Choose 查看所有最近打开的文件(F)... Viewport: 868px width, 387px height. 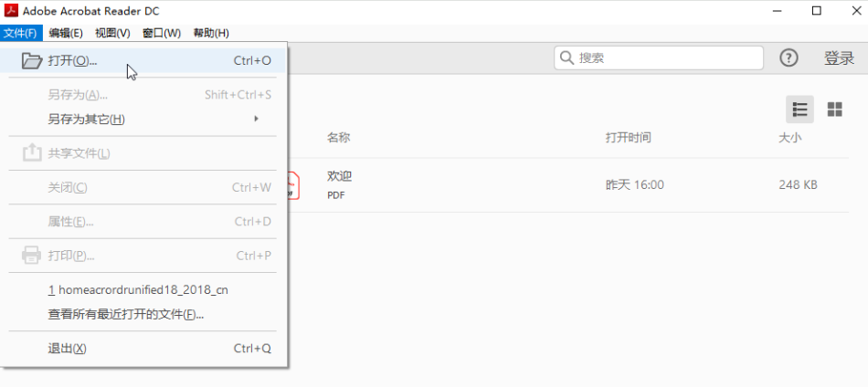click(143, 315)
